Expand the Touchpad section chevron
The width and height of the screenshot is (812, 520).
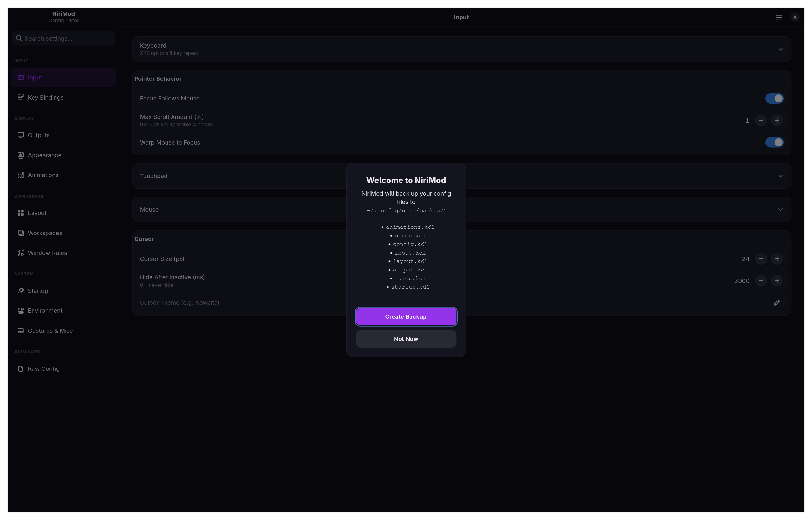point(780,176)
